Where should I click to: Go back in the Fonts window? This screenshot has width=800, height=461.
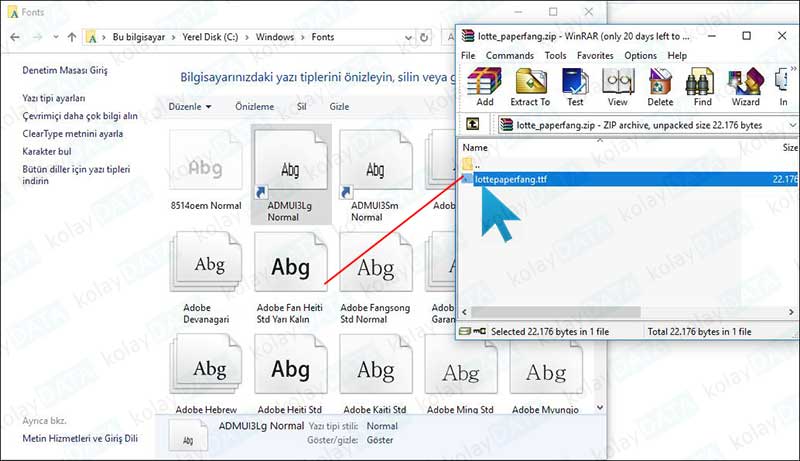pos(15,37)
